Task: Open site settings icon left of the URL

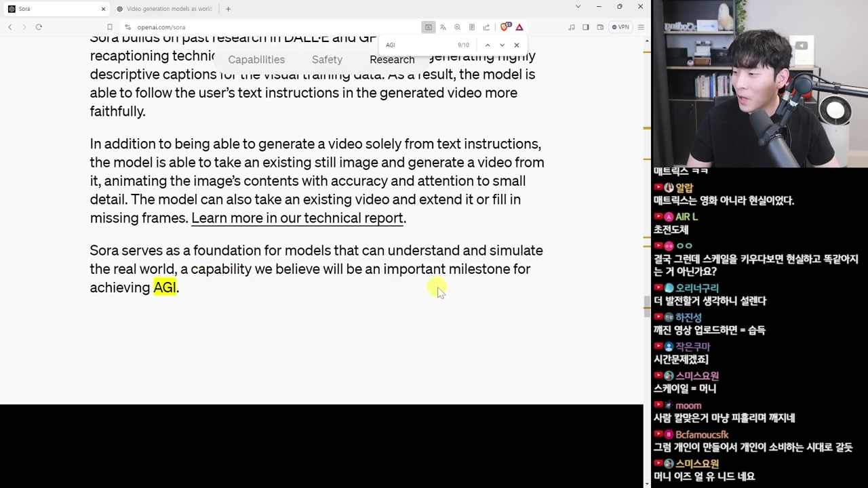Action: (x=127, y=27)
